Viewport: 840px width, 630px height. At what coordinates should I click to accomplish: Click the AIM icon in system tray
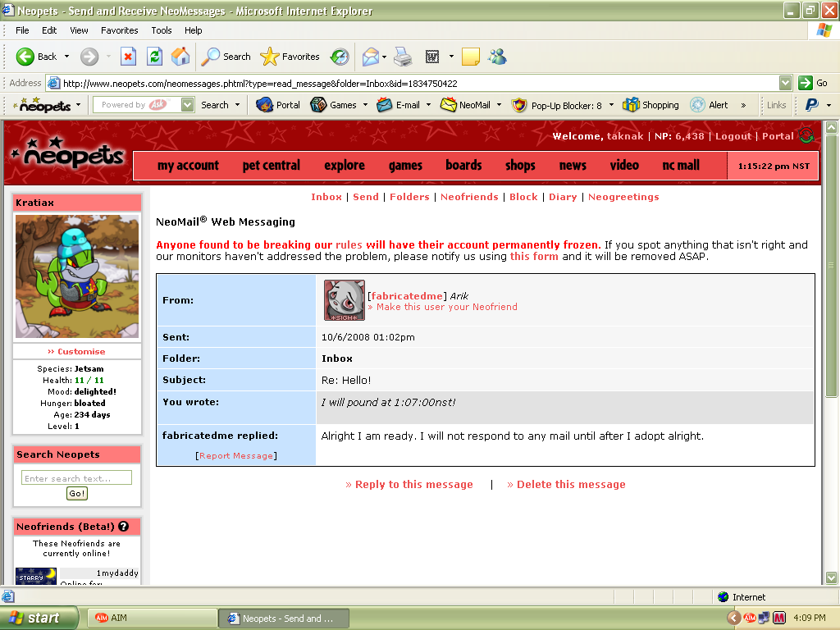(x=750, y=618)
